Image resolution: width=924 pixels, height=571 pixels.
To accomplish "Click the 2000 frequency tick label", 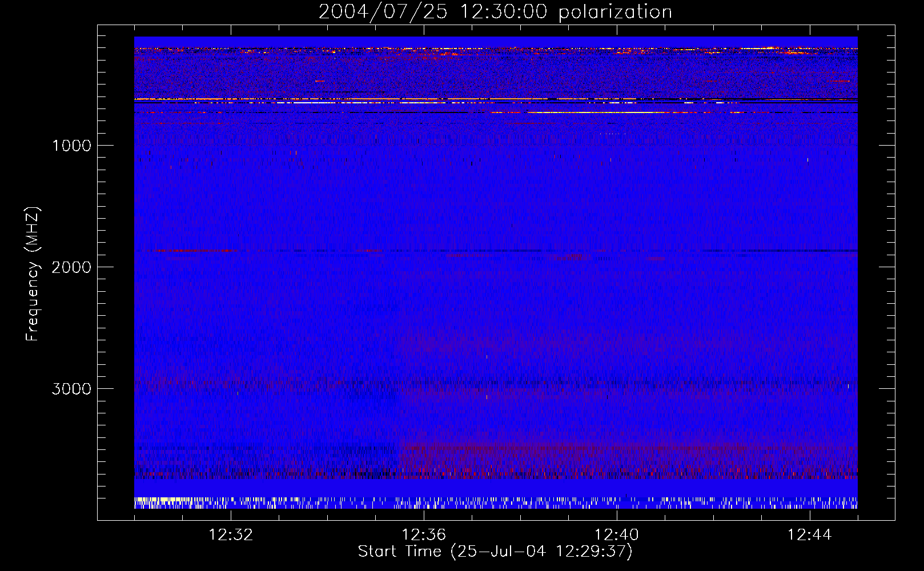I will coord(71,267).
